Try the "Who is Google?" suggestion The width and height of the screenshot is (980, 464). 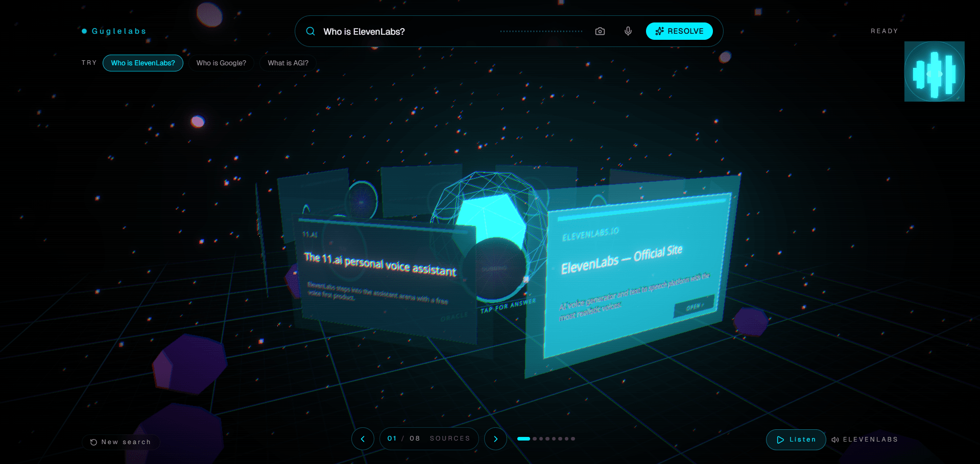(x=221, y=63)
